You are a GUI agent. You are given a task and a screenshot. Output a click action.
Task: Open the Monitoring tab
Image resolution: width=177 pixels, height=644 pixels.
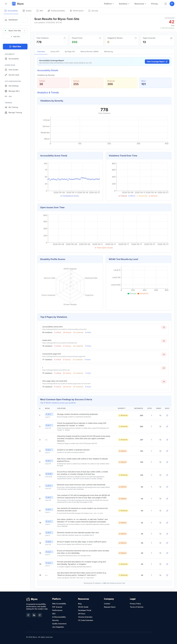pos(108,52)
